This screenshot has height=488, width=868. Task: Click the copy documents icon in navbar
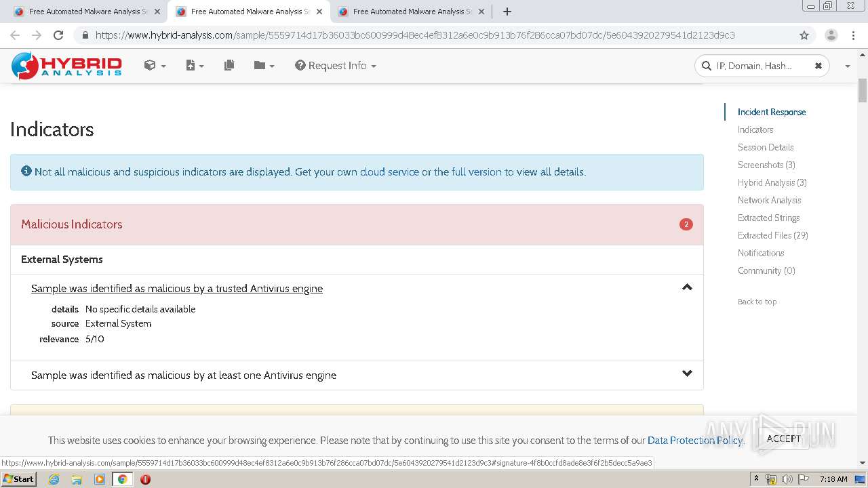coord(229,66)
